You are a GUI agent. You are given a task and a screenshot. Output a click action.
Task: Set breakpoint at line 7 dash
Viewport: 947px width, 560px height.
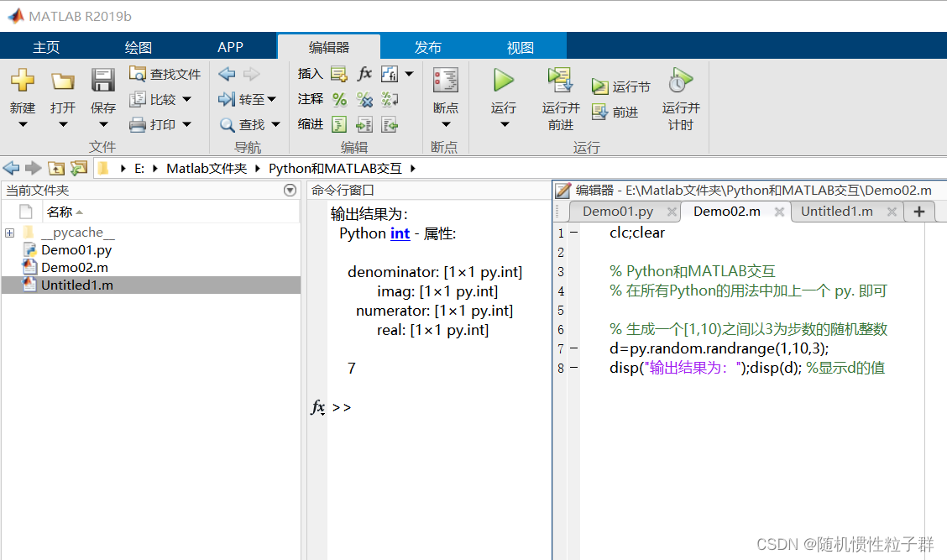pos(573,348)
